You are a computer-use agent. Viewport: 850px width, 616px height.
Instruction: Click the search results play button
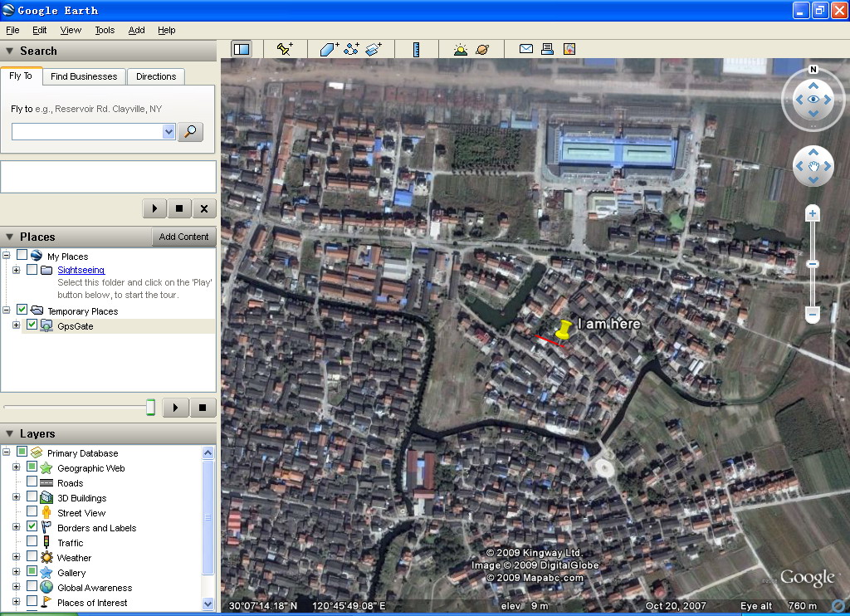(154, 208)
